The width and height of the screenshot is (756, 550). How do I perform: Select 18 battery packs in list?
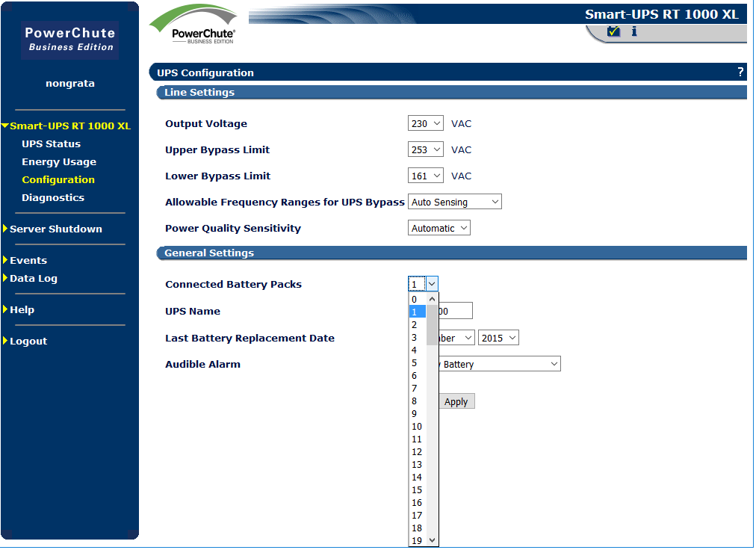click(418, 528)
